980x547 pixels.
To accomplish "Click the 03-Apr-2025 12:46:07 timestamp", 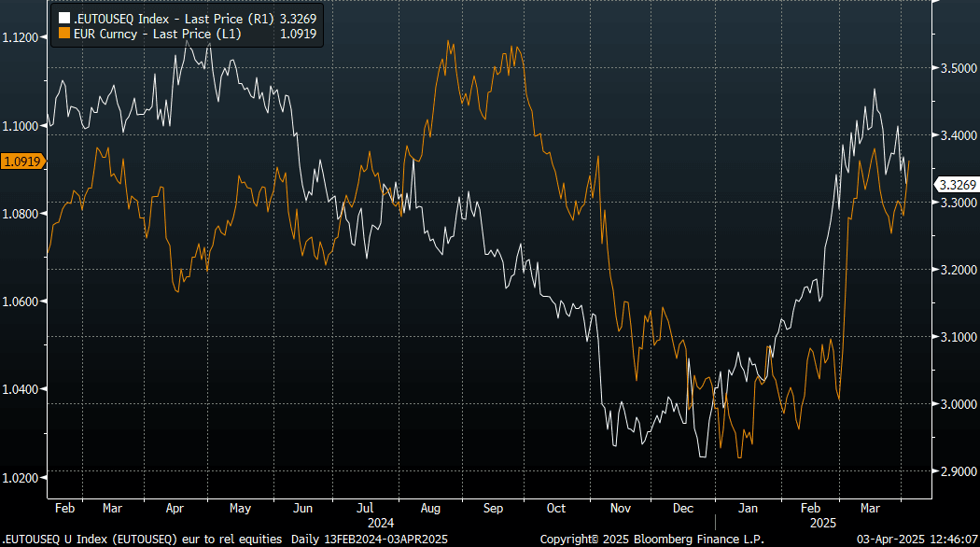I will coord(916,539).
